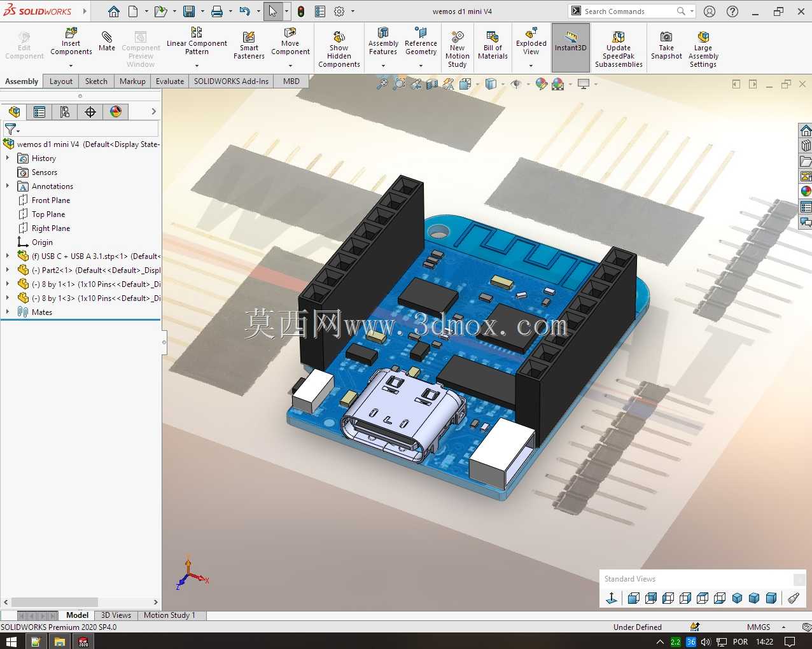Click the Section View icon

[432, 83]
